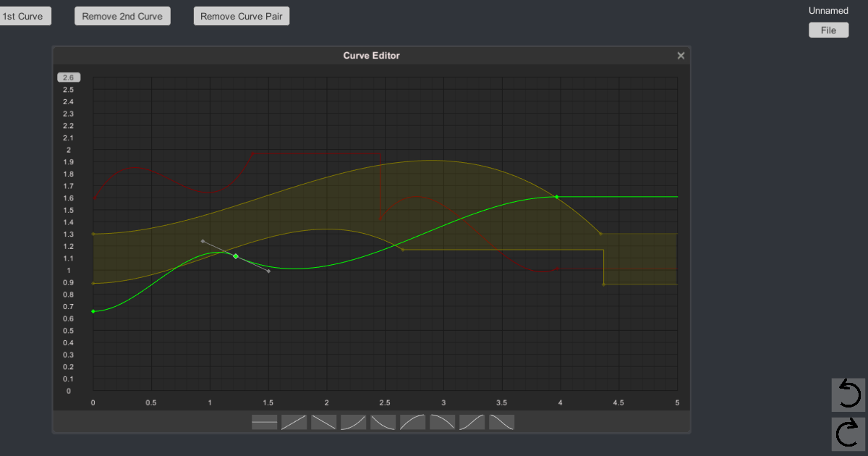868x456 pixels.
Task: Open the File menu
Action: tap(828, 30)
